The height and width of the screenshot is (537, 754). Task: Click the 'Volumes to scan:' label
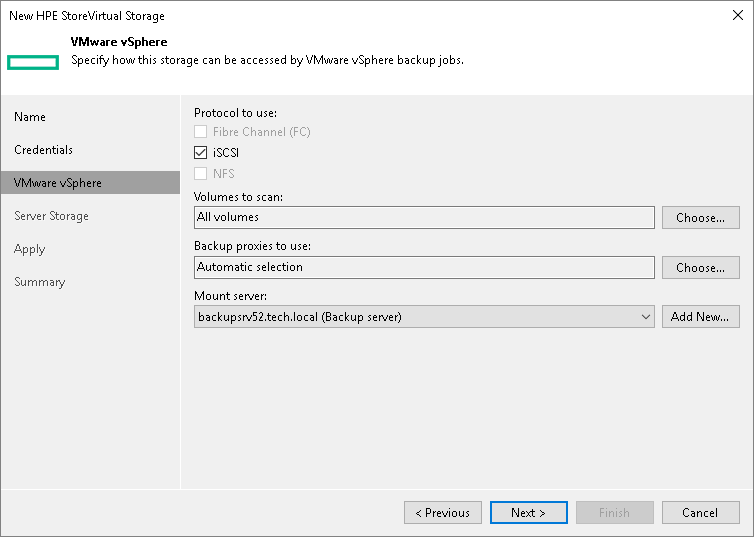point(239,197)
